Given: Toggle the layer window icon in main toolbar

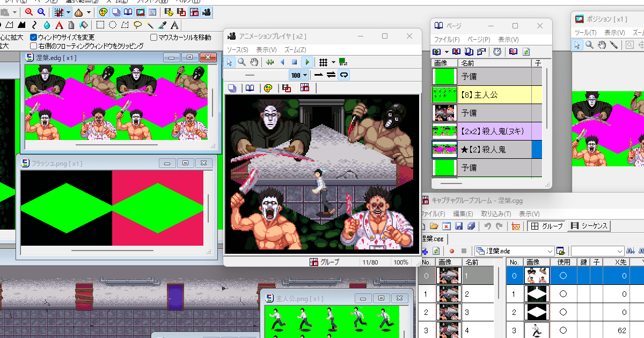Looking at the screenshot, I should (116, 12).
